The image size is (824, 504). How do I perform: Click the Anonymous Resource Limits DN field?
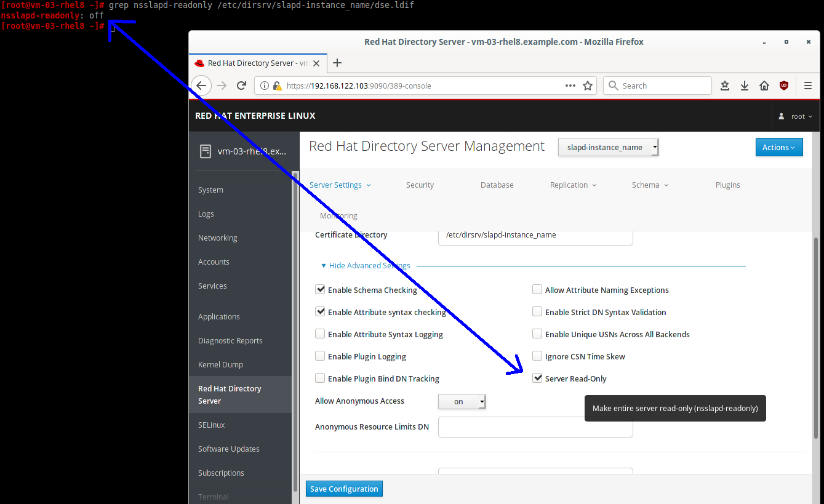pos(535,427)
